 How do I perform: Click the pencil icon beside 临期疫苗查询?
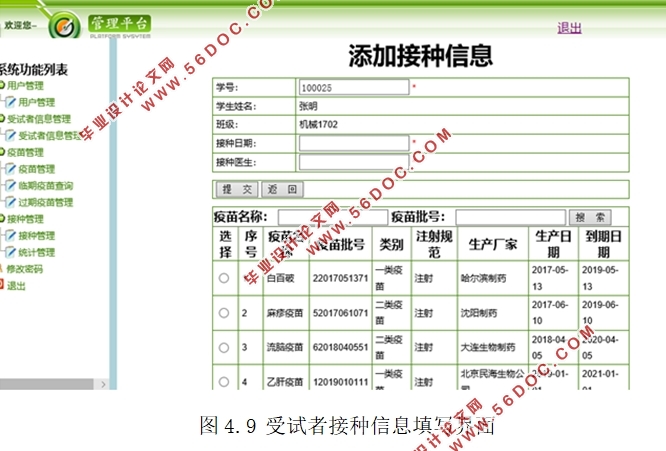[10, 186]
